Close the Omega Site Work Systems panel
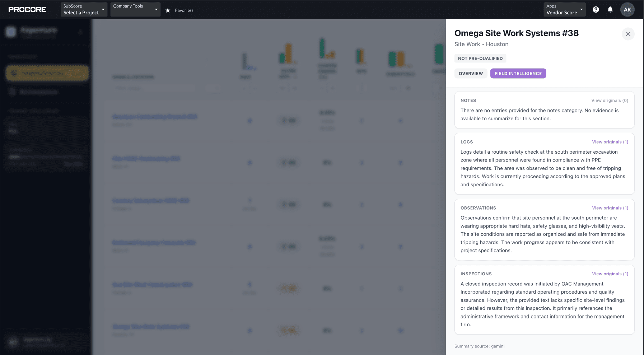This screenshot has width=644, height=355. tap(628, 34)
